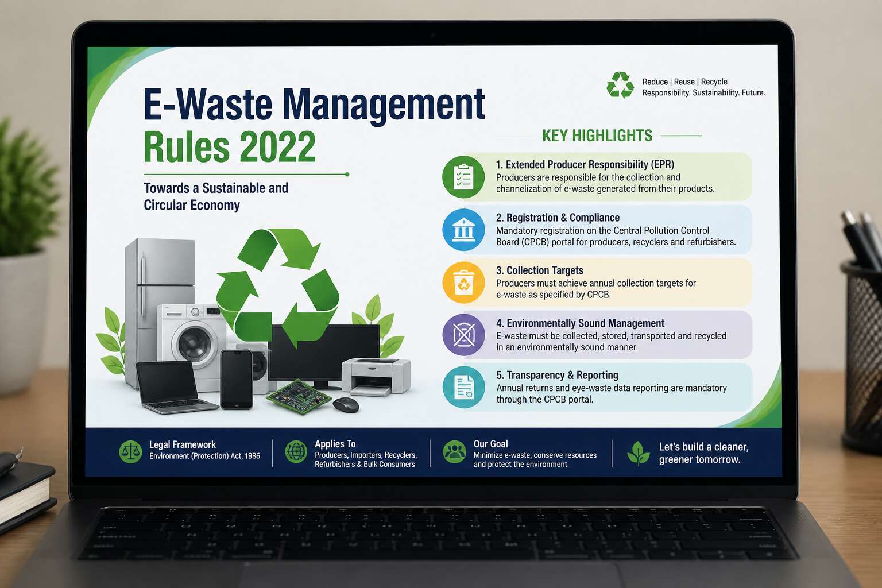This screenshot has height=588, width=882.
Task: Click the globe icon beside Applies To
Action: pyautogui.click(x=296, y=452)
